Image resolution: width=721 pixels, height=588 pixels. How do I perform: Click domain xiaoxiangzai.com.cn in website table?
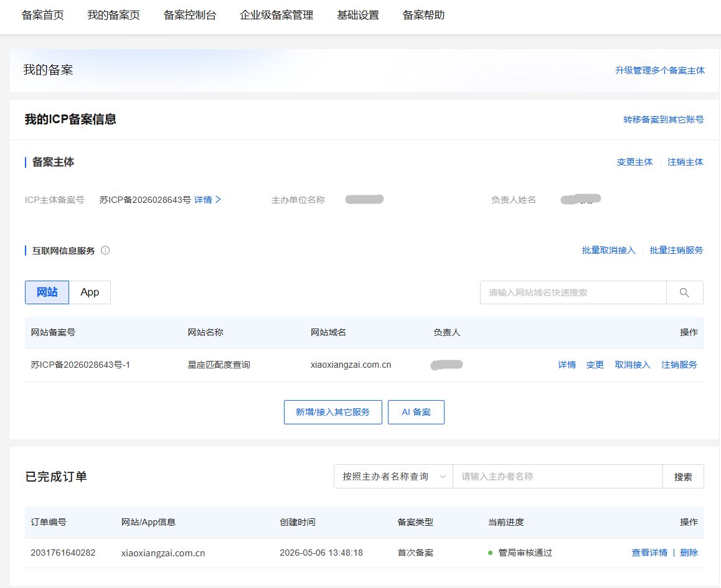pos(351,365)
